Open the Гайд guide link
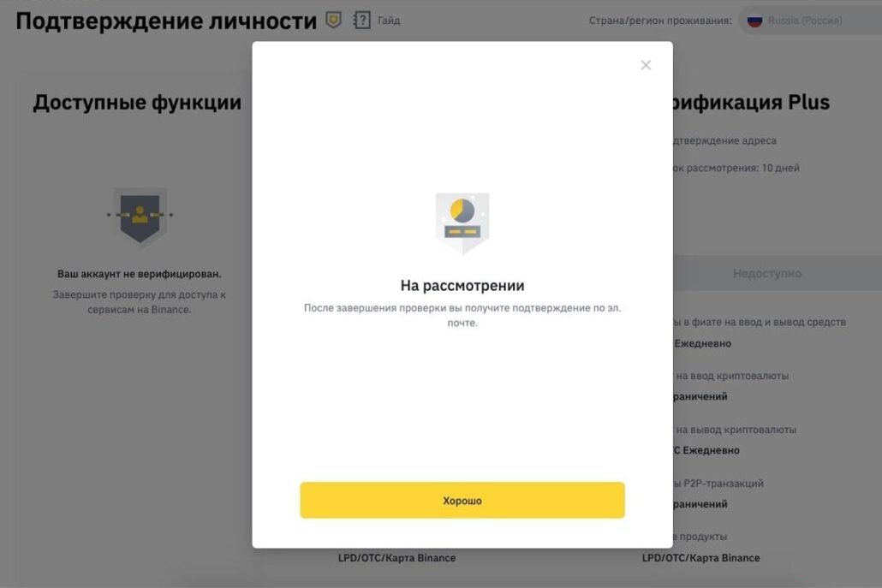 [389, 21]
